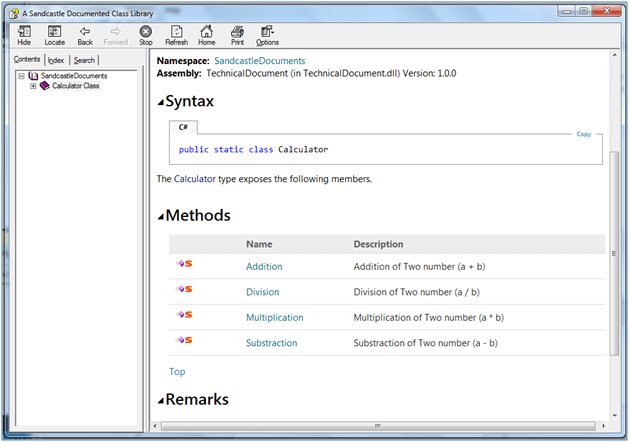Image resolution: width=630 pixels, height=442 pixels.
Task: Click 'Division of Two number (a / b)' text
Action: 416,292
